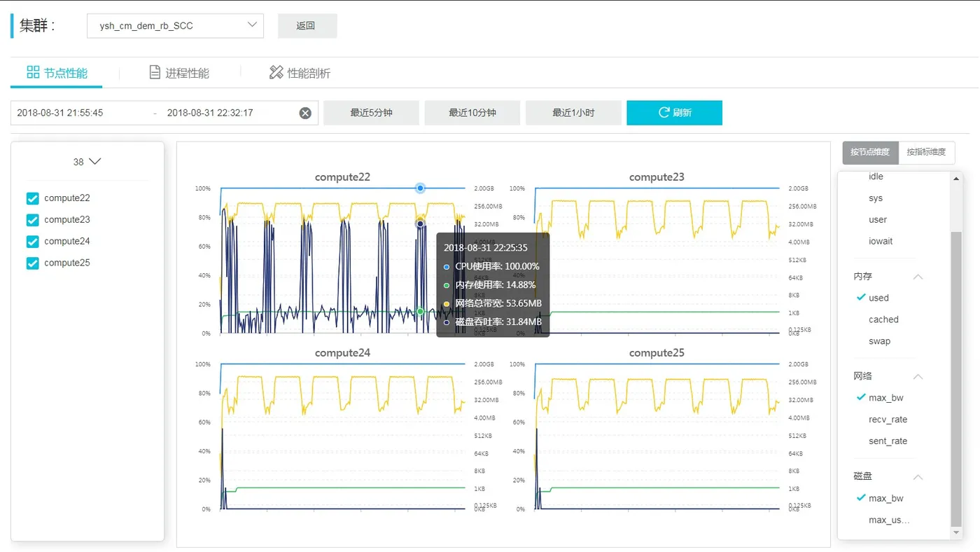This screenshot has height=552, width=980.
Task: Collapse the 磁盘 section chevron
Action: [x=918, y=477]
